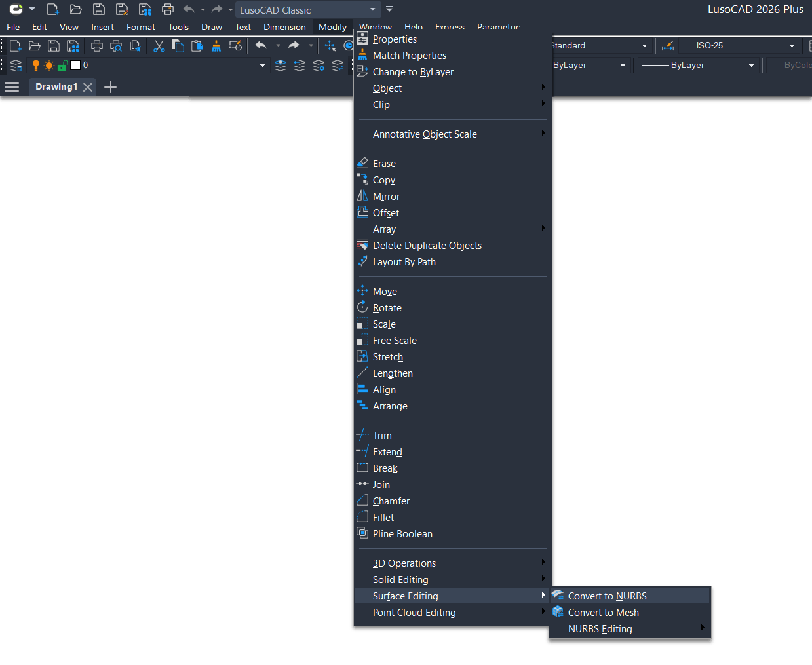Expand the Annotative Object Scale submenu
Viewport: 812px width, 665px height.
[452, 134]
